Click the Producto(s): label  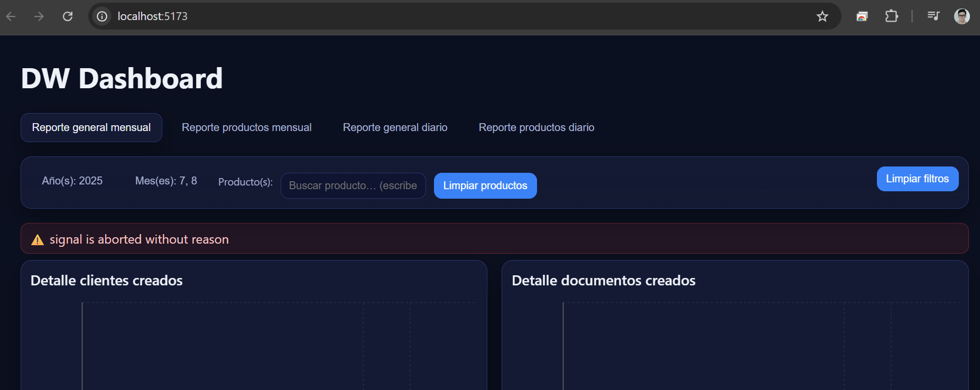click(245, 182)
